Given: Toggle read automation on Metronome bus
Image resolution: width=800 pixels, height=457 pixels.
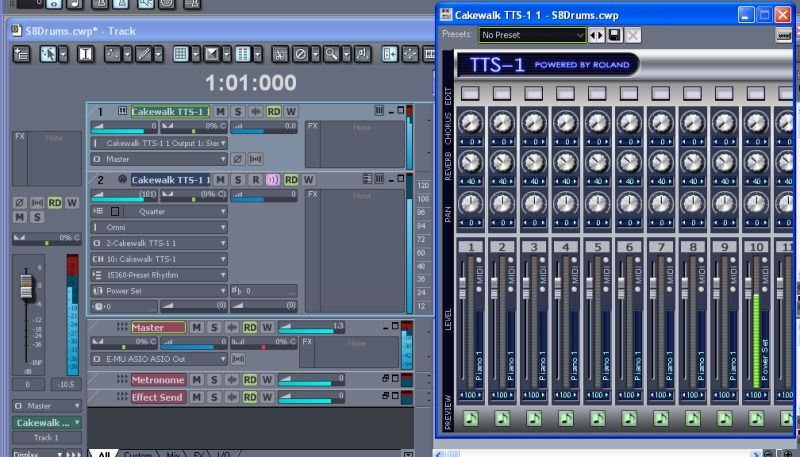Looking at the screenshot, I should coord(249,380).
